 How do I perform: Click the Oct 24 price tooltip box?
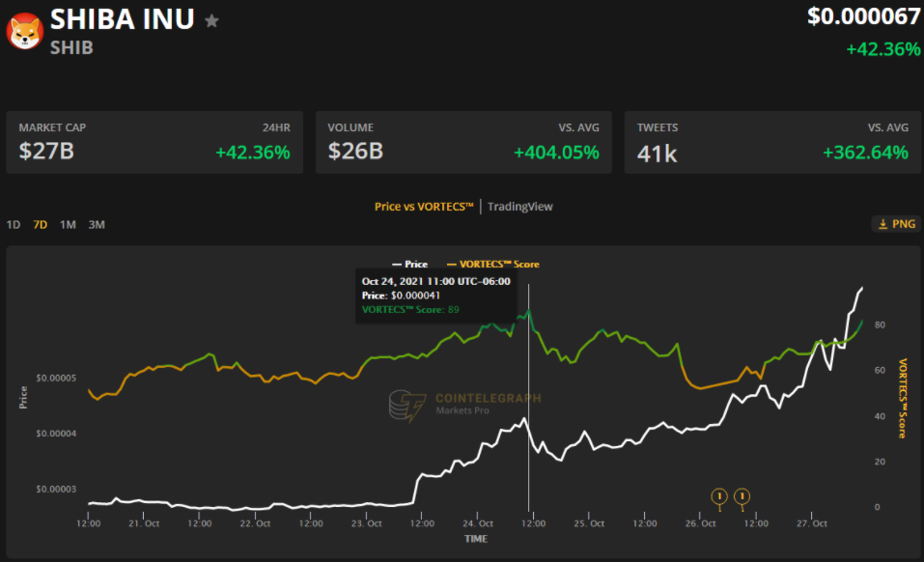[435, 295]
